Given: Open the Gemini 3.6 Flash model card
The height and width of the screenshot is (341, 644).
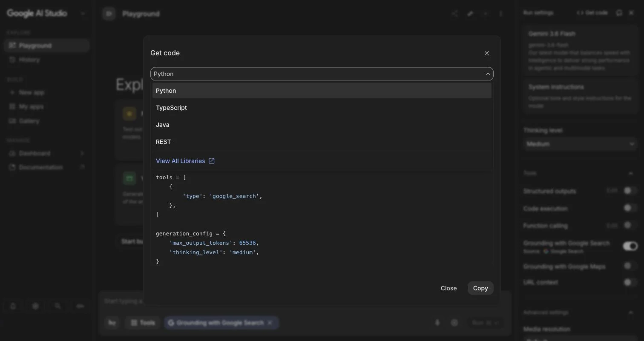Looking at the screenshot, I should [x=580, y=51].
